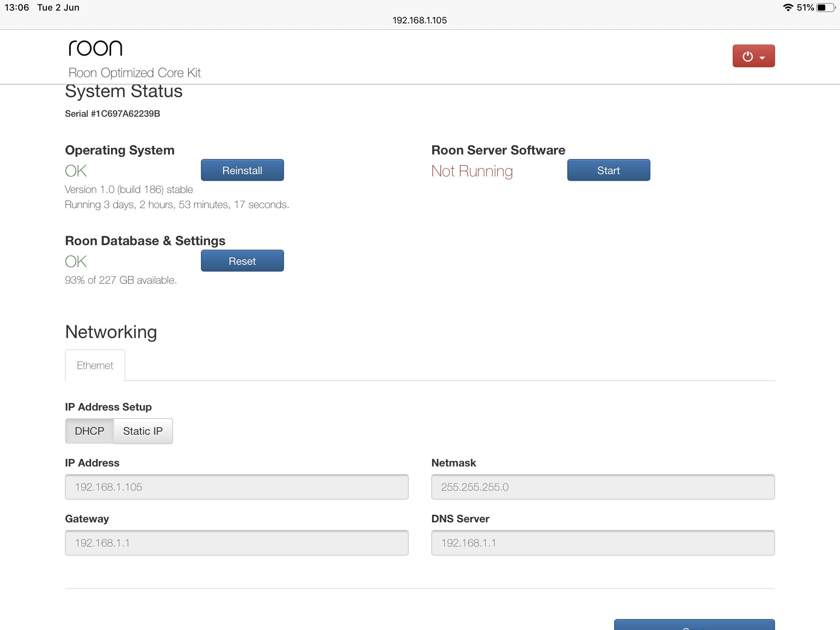Viewport: 840px width, 630px height.
Task: Click the Running 3 days uptime text
Action: (x=177, y=204)
